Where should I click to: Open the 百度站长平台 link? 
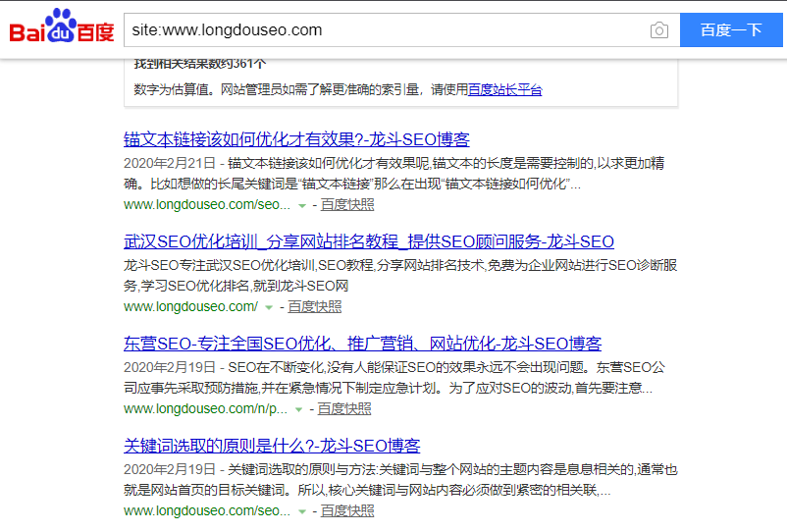(x=505, y=90)
